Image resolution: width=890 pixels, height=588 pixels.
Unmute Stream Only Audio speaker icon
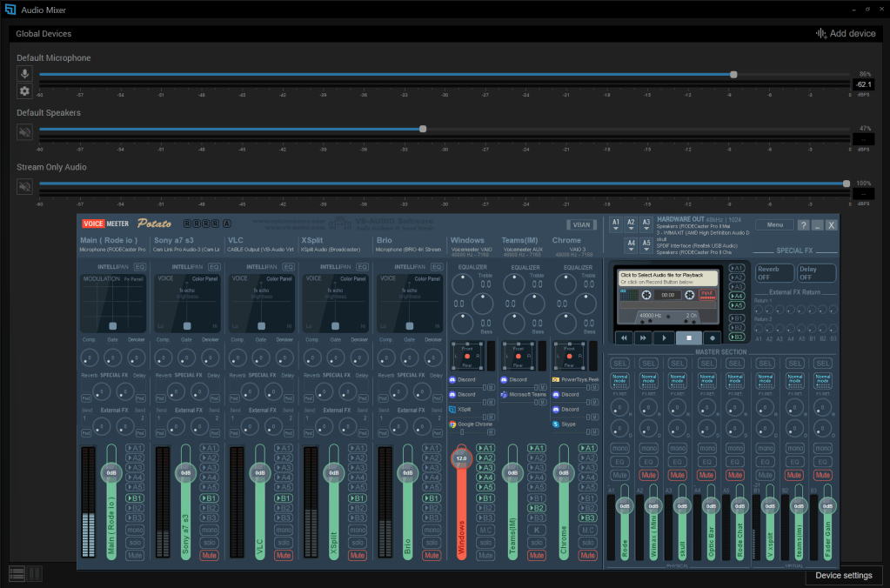pos(24,187)
